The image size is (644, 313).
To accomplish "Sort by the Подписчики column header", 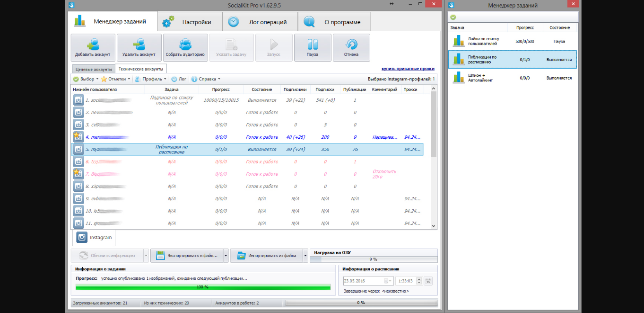I will [295, 89].
